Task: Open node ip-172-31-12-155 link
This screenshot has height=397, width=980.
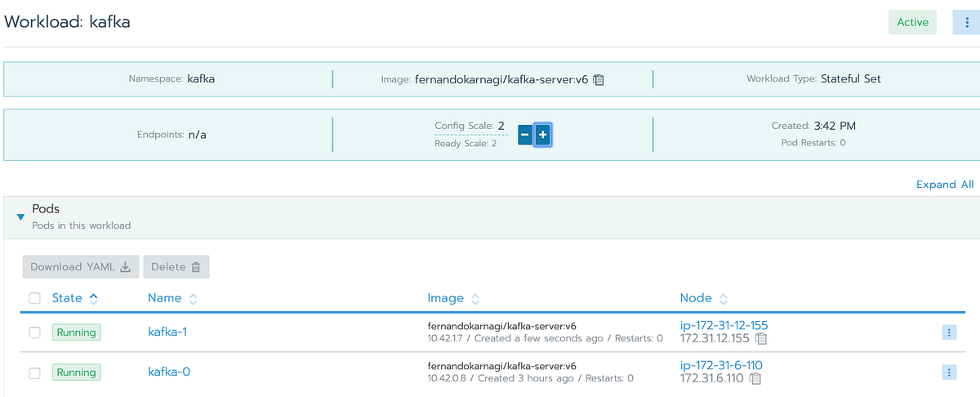Action: tap(724, 325)
